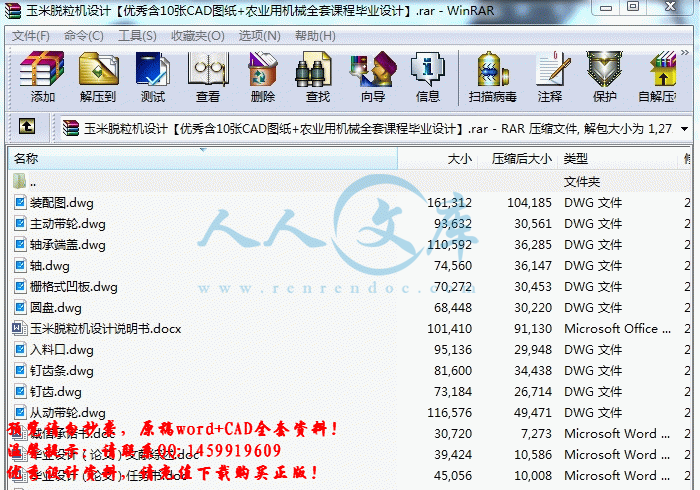Open the 工具(S) menu
Image resolution: width=700 pixels, height=490 pixels.
(137, 36)
